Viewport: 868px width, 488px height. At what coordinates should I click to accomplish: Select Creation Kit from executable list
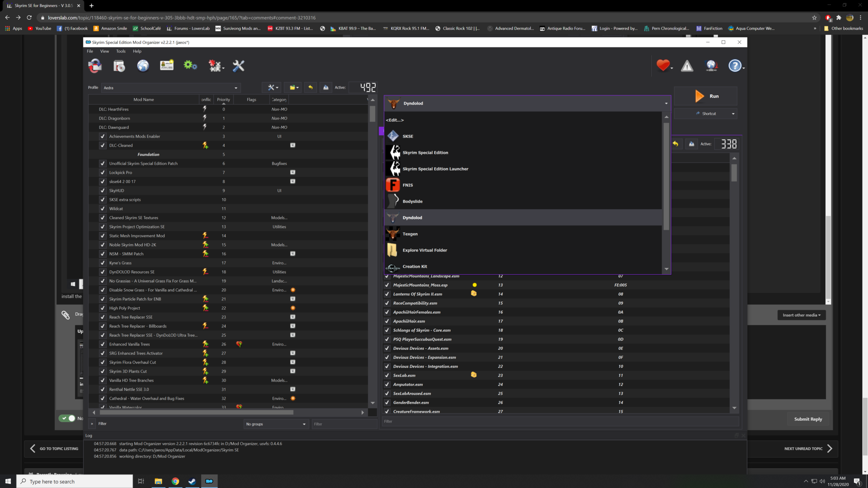(523, 266)
